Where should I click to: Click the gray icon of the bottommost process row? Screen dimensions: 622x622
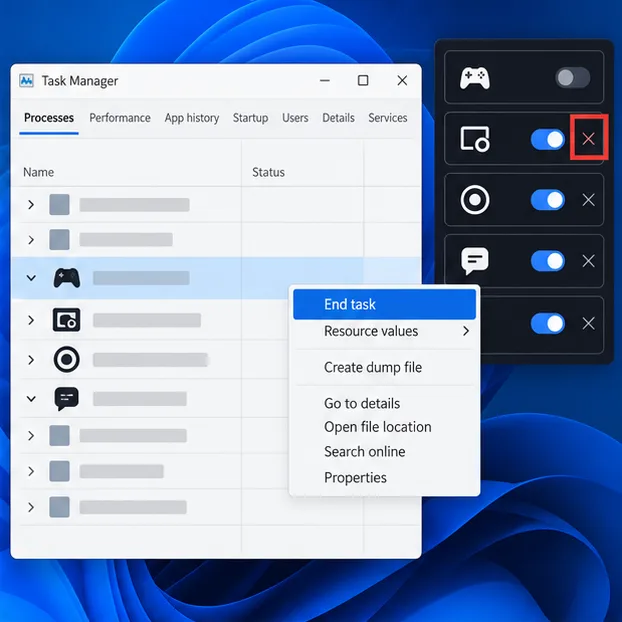[x=60, y=507]
